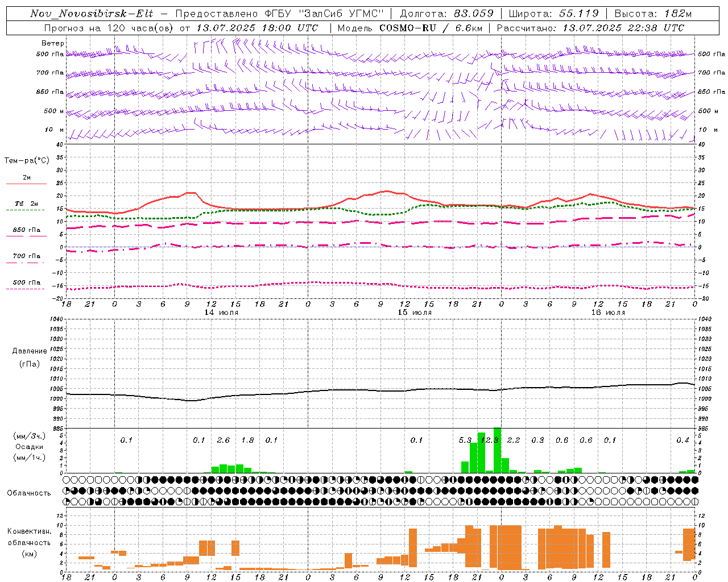
Task: Click the 'Модель COSMO-RU / 6.6км' text
Action: [x=409, y=28]
